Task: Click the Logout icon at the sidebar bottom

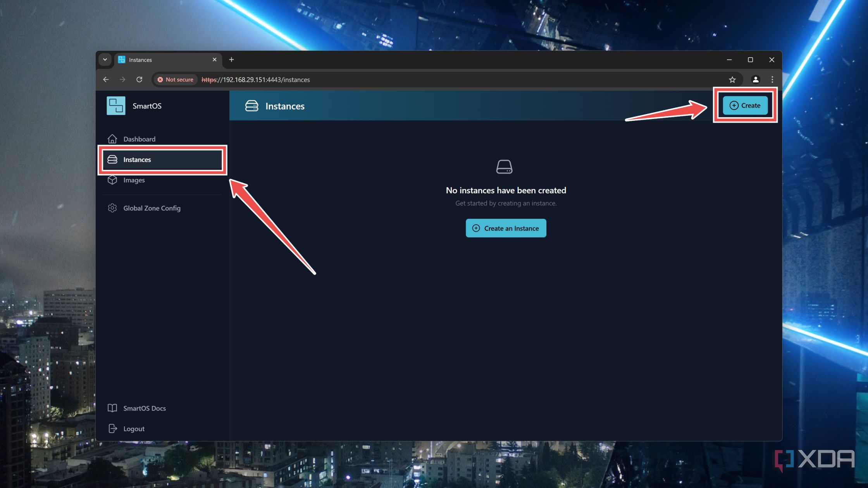Action: pos(112,428)
